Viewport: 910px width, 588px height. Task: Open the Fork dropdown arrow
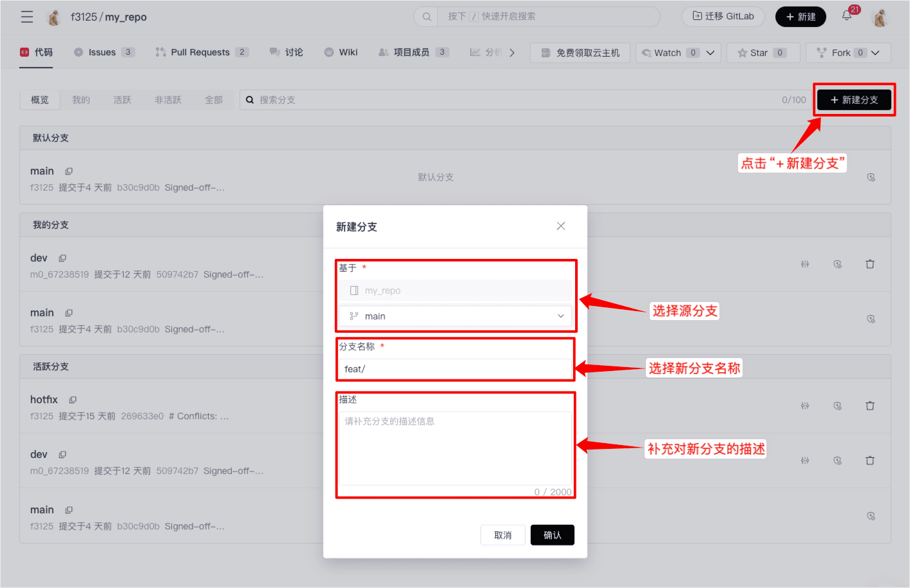[x=875, y=53]
